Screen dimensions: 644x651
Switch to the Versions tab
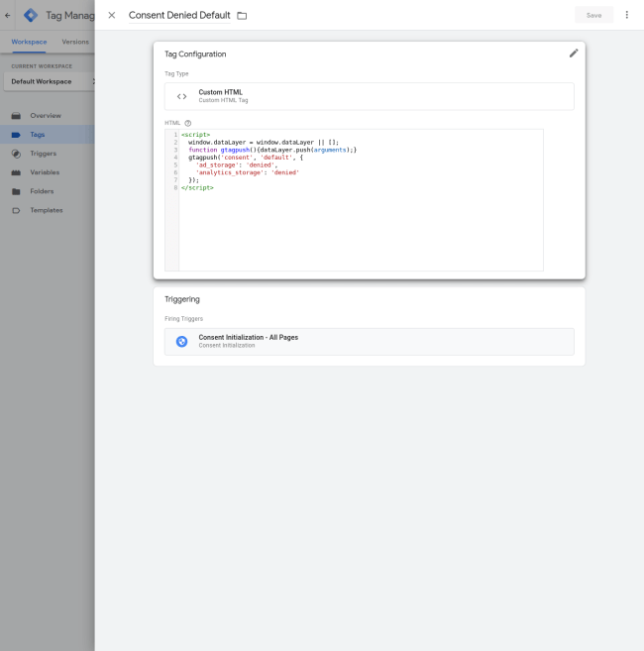click(x=75, y=42)
